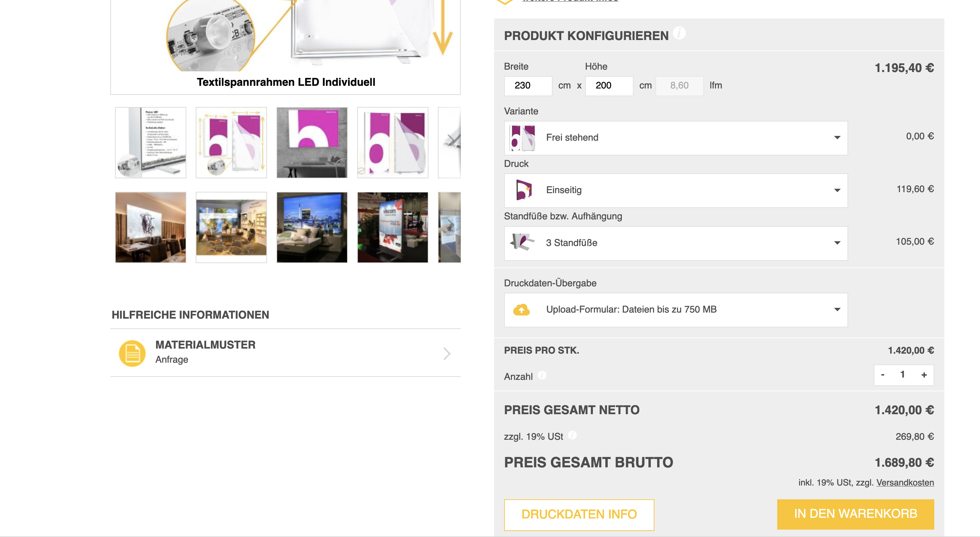Click the Frei stehend variant icon

pos(523,138)
